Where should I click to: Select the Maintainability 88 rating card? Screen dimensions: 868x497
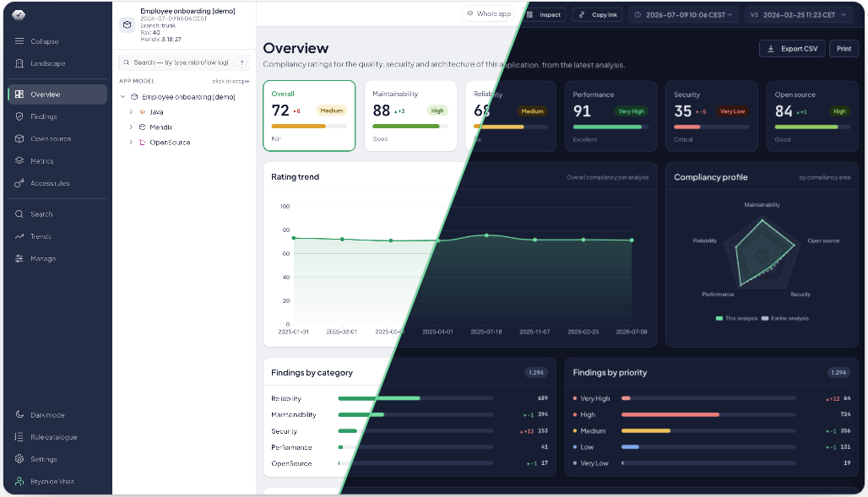(x=410, y=116)
